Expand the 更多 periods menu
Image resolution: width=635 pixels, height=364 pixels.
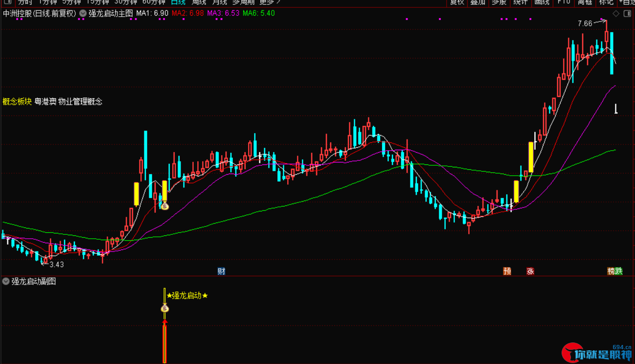(x=270, y=2)
